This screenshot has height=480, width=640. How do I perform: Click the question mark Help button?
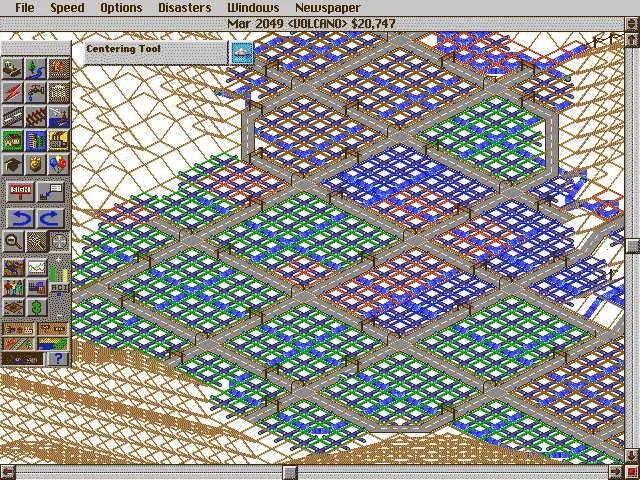[x=59, y=358]
